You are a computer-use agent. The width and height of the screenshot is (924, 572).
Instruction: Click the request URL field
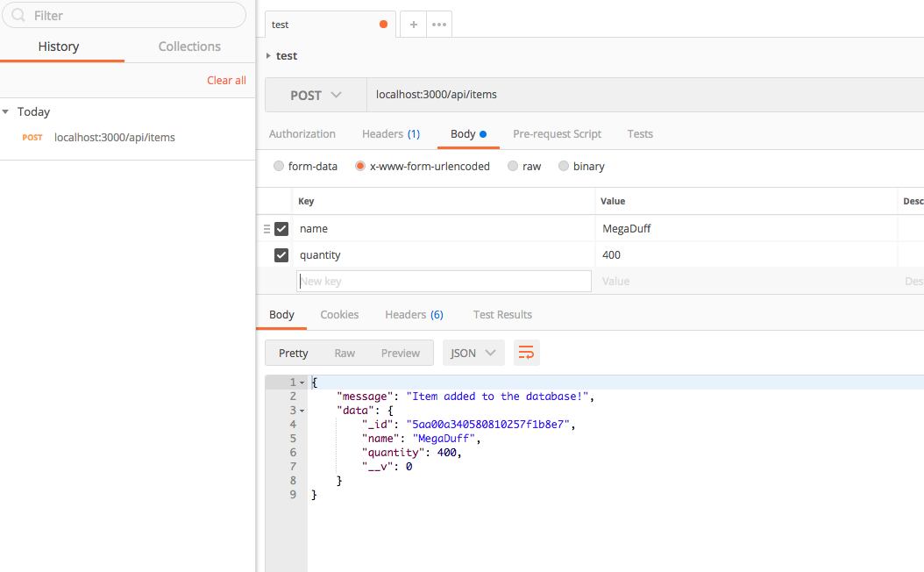pyautogui.click(x=645, y=95)
